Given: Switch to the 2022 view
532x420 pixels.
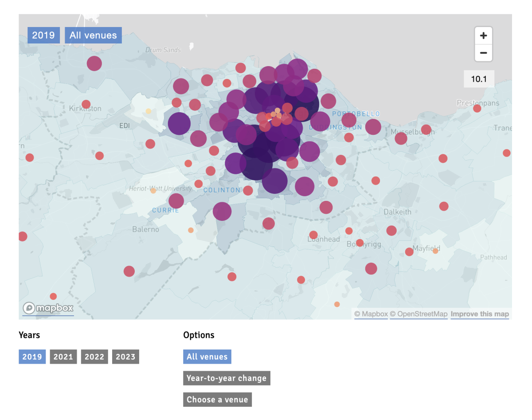Looking at the screenshot, I should point(94,357).
